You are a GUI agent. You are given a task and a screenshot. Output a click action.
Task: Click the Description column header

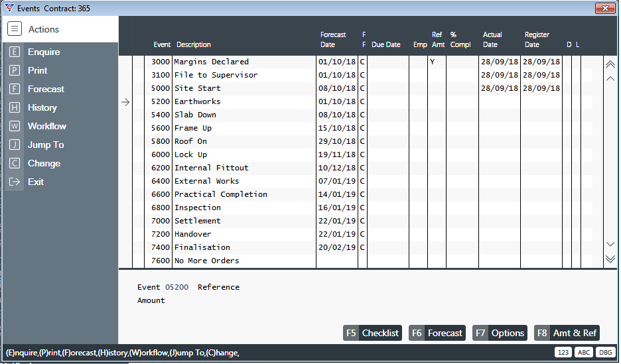[194, 44]
